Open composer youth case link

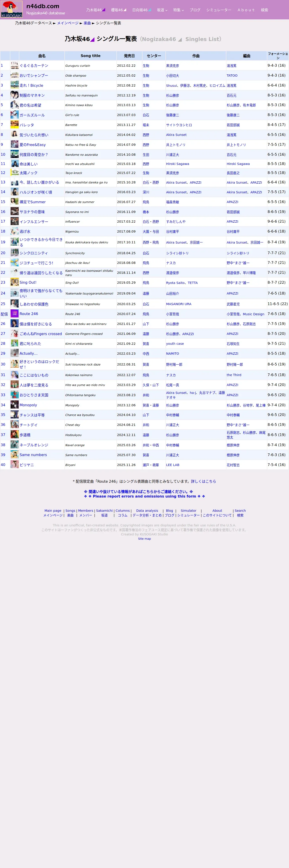click(175, 344)
